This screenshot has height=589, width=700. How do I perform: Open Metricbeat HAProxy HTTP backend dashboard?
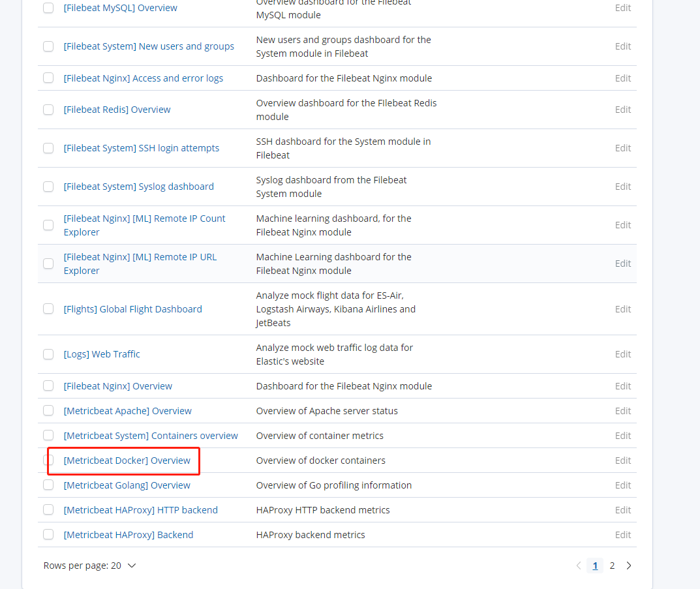[x=141, y=510]
